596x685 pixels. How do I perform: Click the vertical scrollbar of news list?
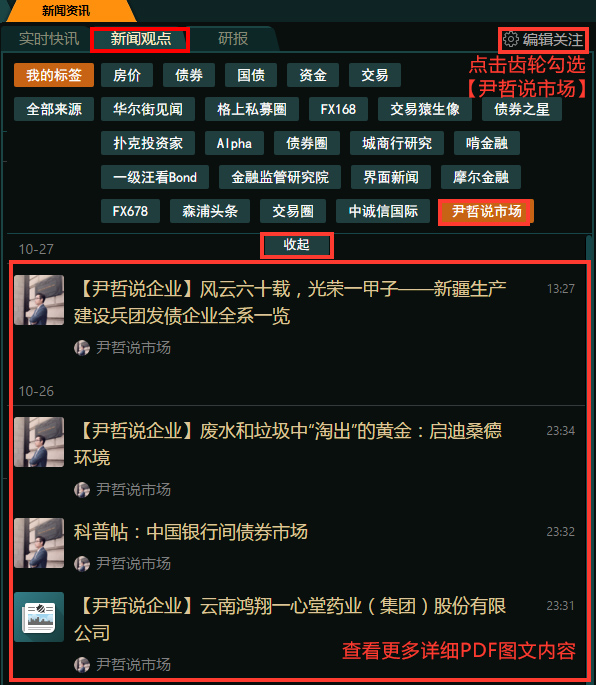[x=589, y=249]
